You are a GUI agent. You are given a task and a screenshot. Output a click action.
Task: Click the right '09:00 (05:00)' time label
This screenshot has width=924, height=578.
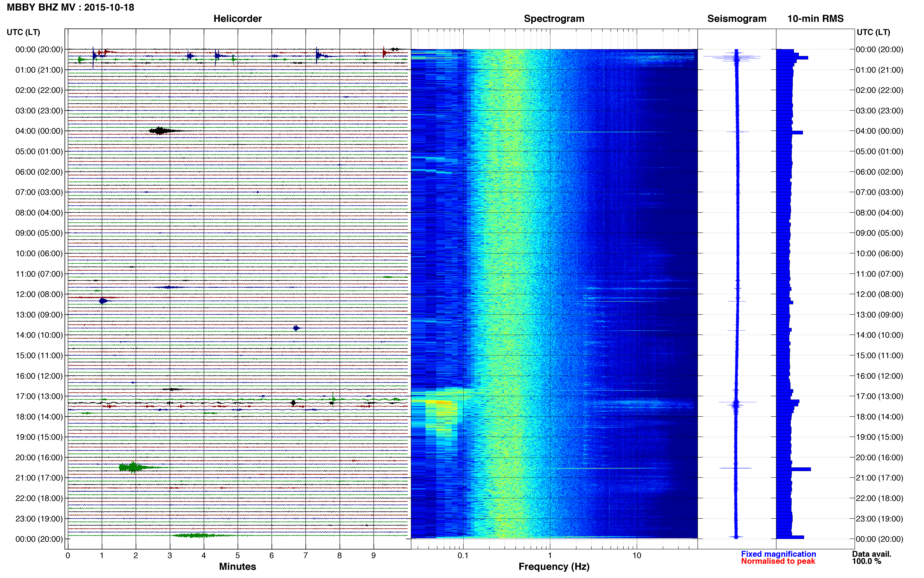pyautogui.click(x=879, y=233)
